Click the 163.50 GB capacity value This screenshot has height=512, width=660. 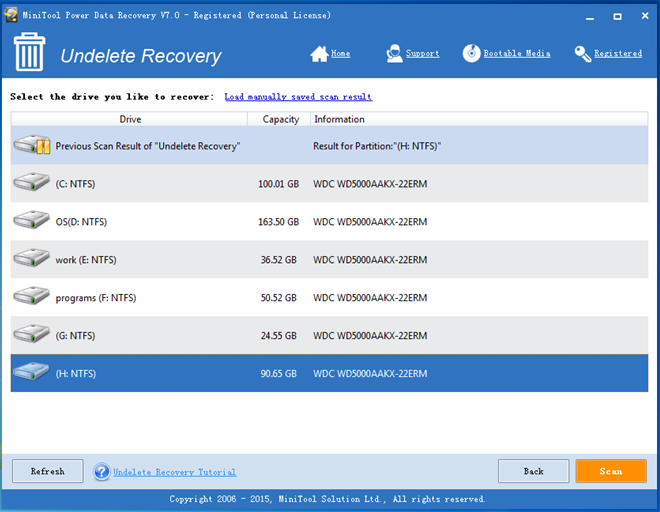[278, 222]
